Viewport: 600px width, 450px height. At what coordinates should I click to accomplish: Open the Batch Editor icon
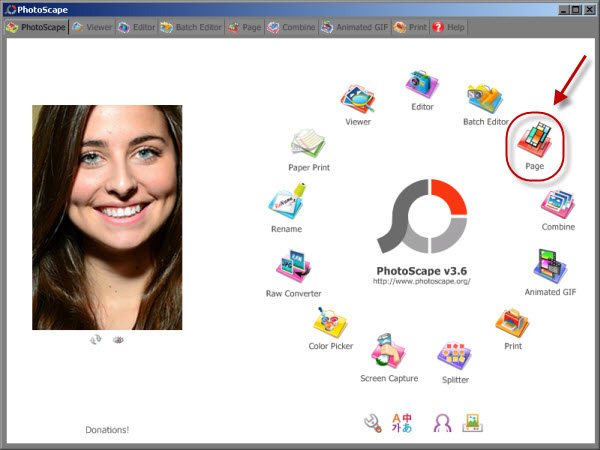pyautogui.click(x=485, y=99)
